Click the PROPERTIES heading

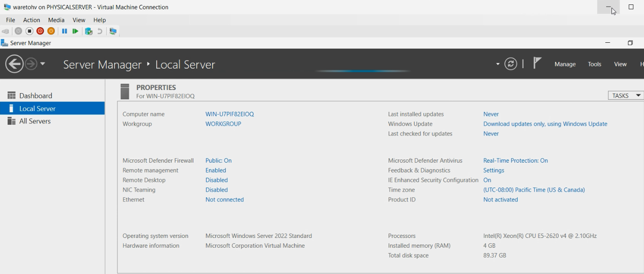156,87
